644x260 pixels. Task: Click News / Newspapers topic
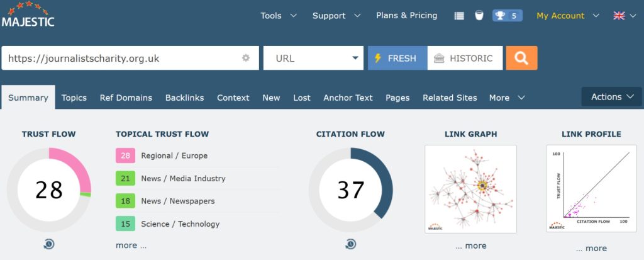(x=178, y=201)
